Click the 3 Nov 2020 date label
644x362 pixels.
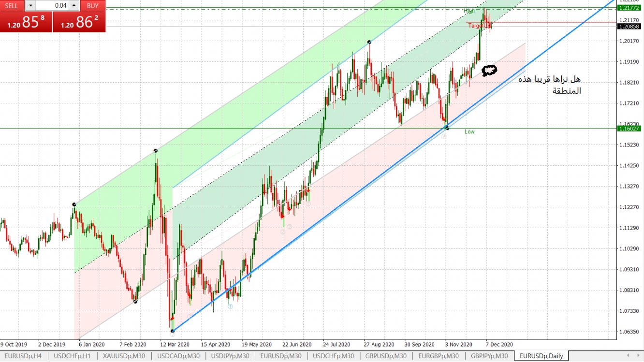click(459, 345)
